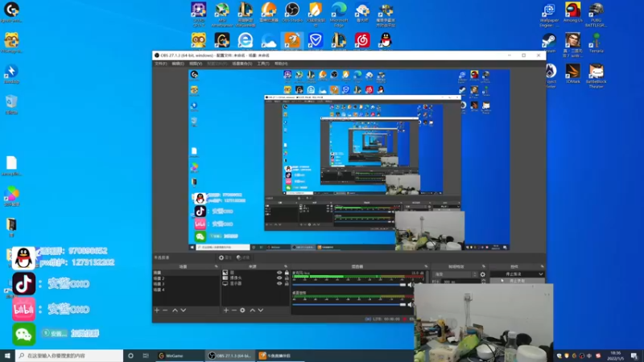Pop out the 场景 (Scenes) dock panel
This screenshot has width=644, height=362.
click(x=217, y=266)
